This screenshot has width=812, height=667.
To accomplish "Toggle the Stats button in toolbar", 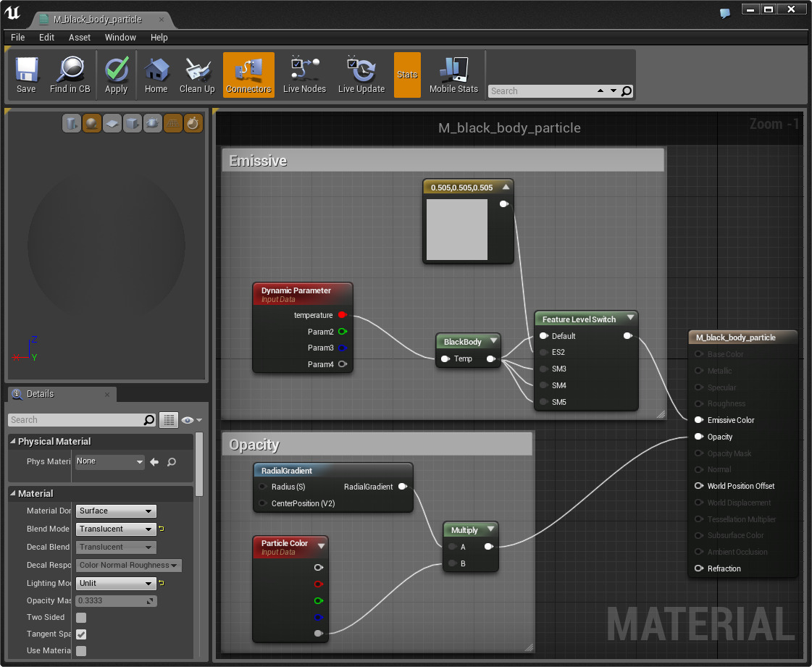I will pyautogui.click(x=407, y=75).
